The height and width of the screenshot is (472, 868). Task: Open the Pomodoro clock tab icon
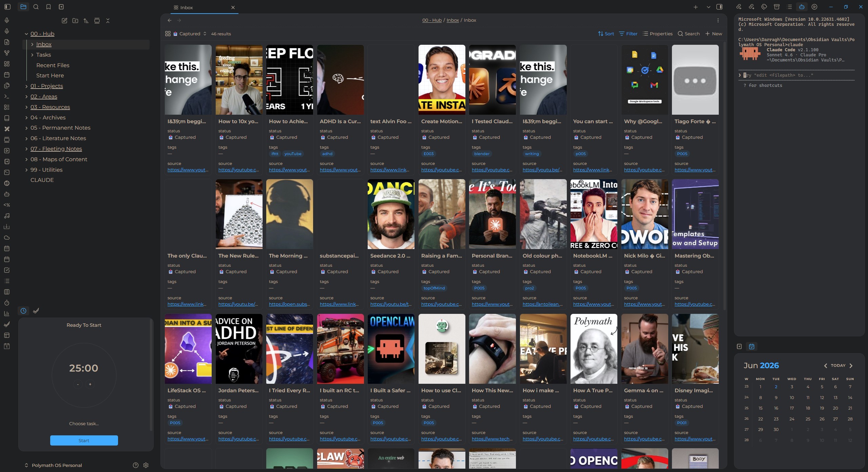pyautogui.click(x=23, y=311)
